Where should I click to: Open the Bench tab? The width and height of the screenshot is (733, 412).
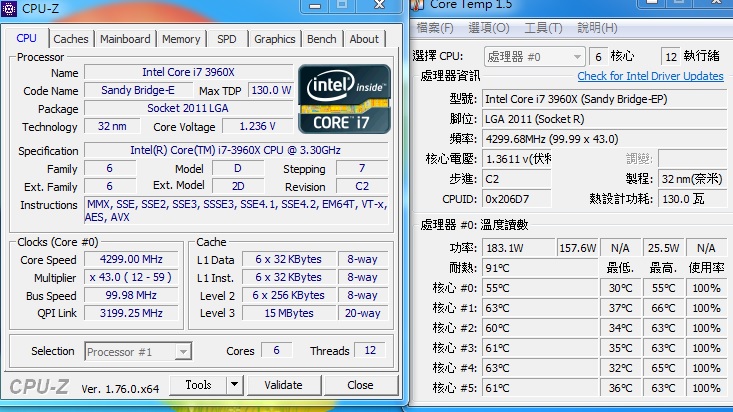(322, 39)
